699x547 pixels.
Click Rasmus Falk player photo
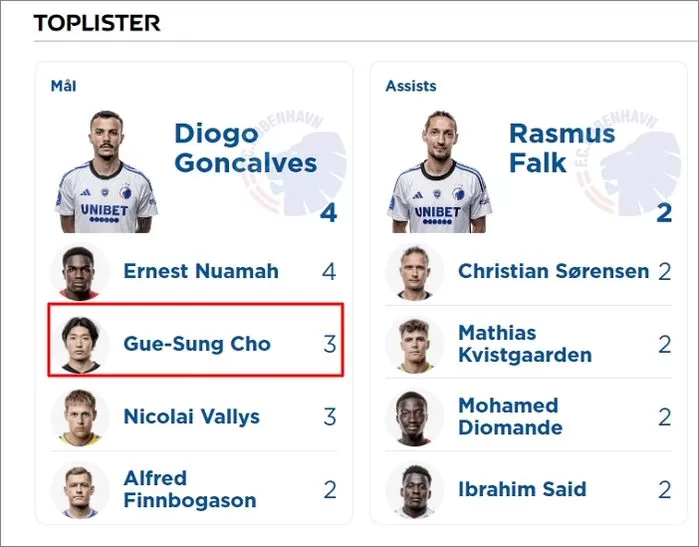coord(440,172)
